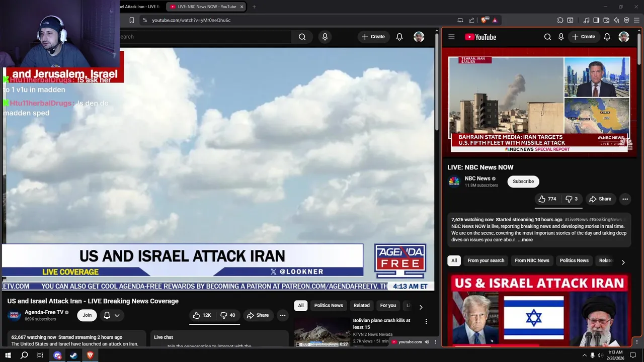The width and height of the screenshot is (644, 362).
Task: Open Agenda-Free TV notification bell dropdown
Action: (x=111, y=315)
